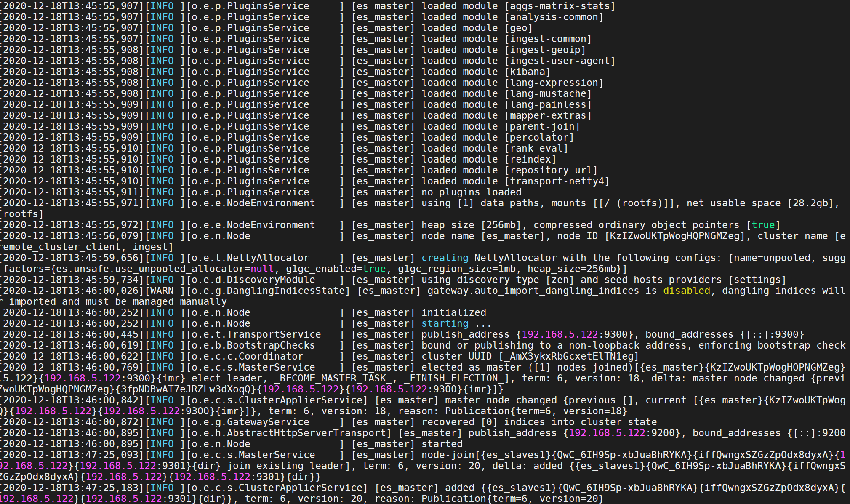Select the o.e.d.DiscoveryModule logger name
850x504 pixels.
pyautogui.click(x=253, y=280)
